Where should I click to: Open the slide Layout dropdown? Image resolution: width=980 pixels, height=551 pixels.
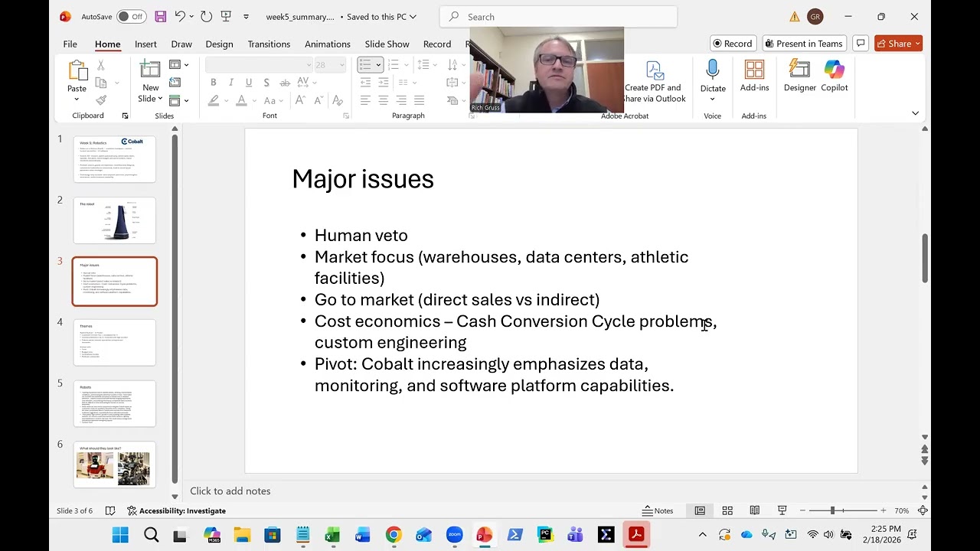click(178, 65)
